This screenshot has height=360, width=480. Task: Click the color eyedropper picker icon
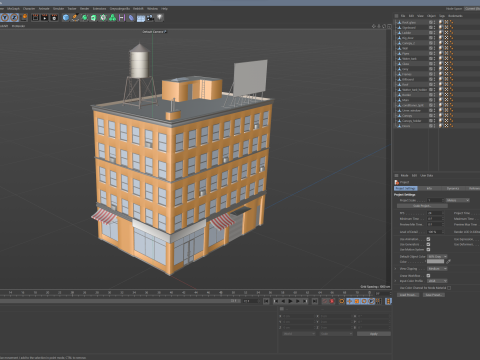click(x=448, y=262)
